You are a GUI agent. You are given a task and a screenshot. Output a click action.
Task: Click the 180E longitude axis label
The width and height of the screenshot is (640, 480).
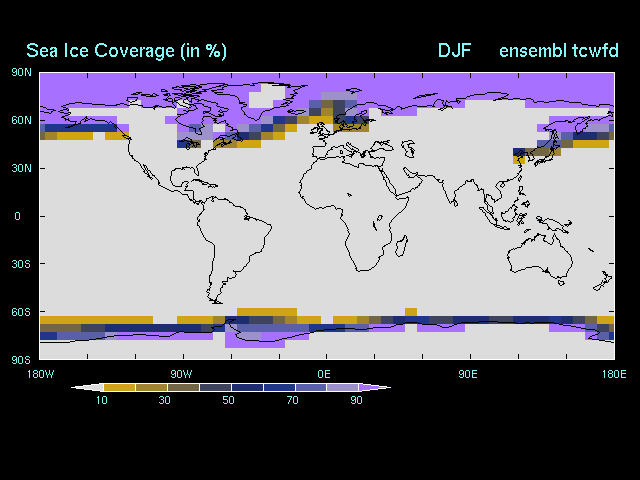point(614,374)
